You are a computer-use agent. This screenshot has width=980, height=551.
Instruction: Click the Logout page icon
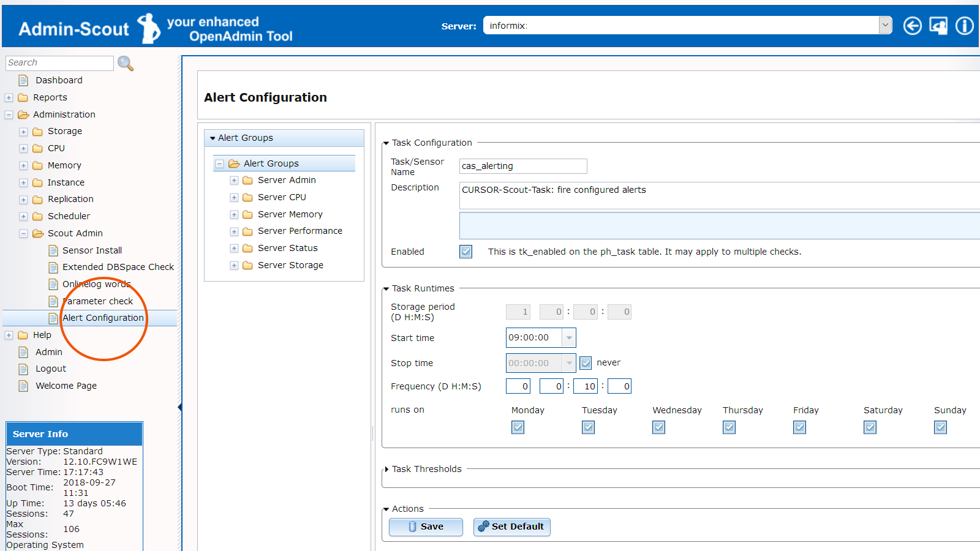[23, 369]
